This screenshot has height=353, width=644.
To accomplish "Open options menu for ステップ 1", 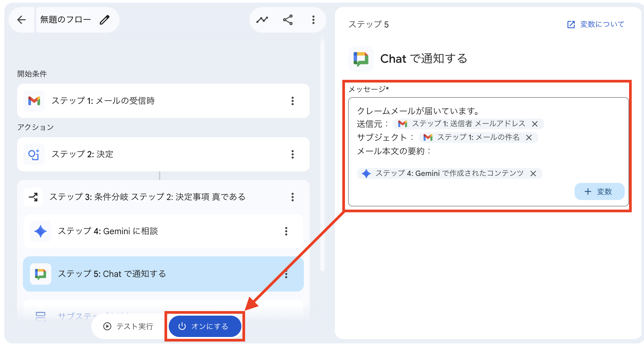I will pos(293,101).
